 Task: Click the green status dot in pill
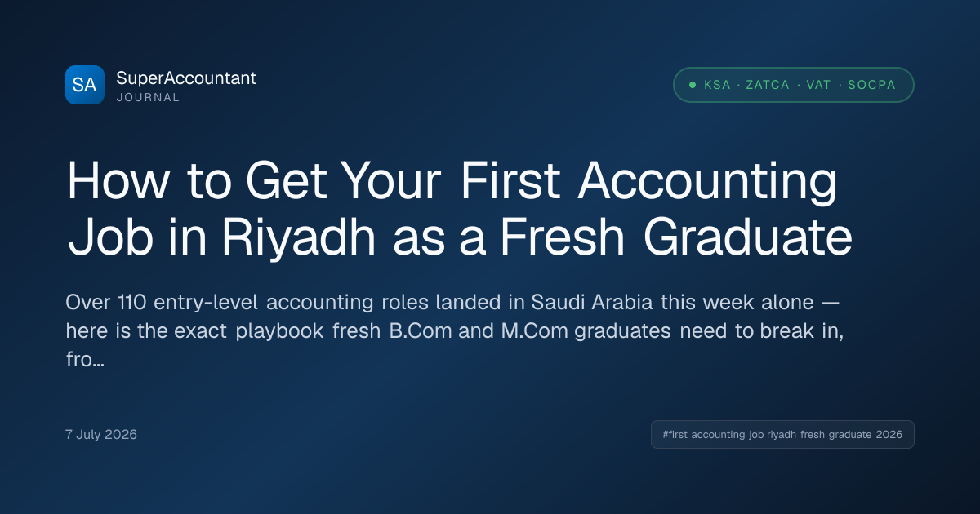[693, 85]
